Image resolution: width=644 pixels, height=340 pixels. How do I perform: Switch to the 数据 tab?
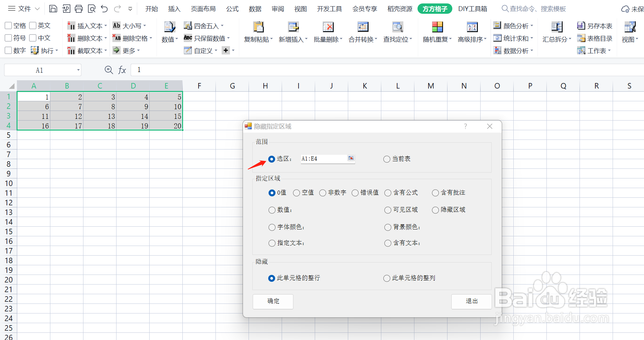click(x=255, y=9)
